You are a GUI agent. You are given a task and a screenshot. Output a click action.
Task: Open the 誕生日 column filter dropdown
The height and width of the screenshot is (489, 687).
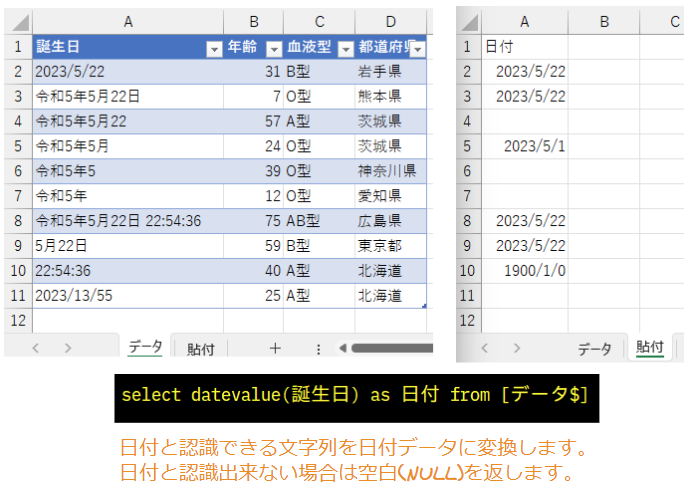coord(214,49)
